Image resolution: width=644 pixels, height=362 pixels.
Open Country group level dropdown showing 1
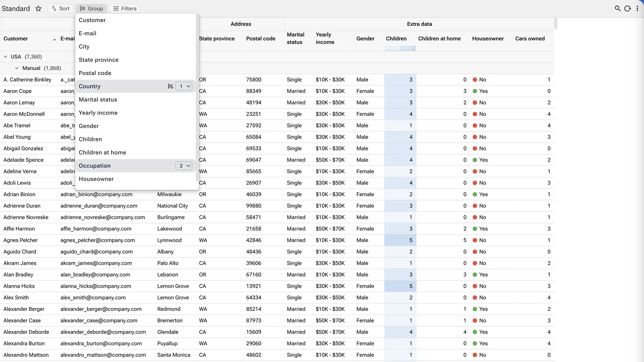coord(184,86)
